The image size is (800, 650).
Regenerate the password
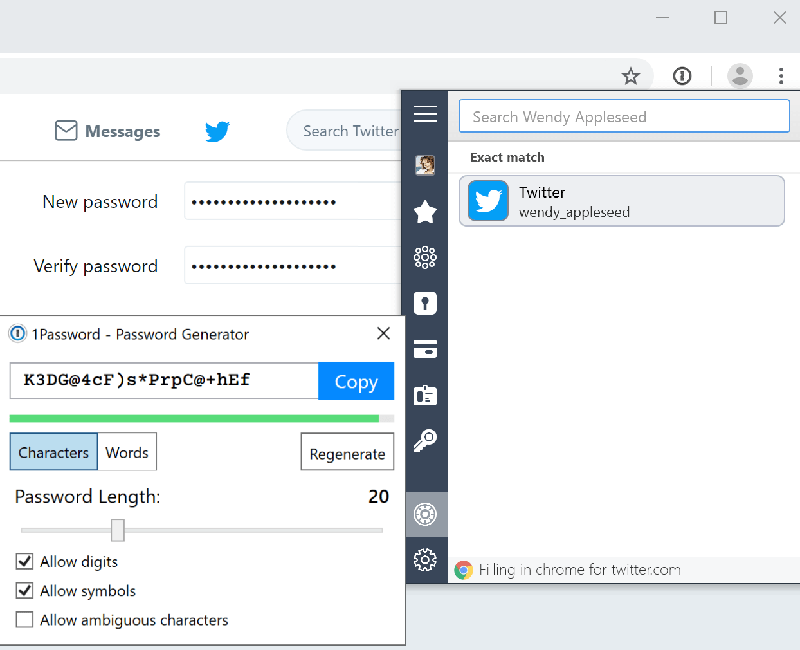pyautogui.click(x=347, y=452)
